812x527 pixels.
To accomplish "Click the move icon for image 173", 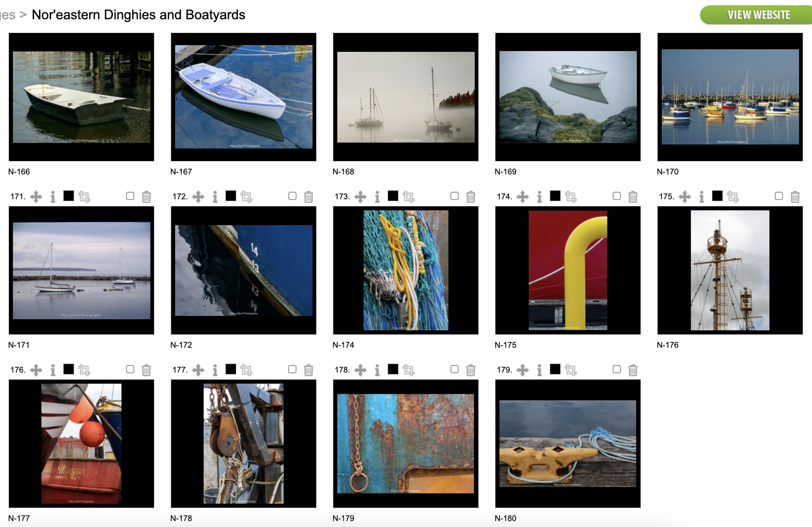I will tap(360, 197).
